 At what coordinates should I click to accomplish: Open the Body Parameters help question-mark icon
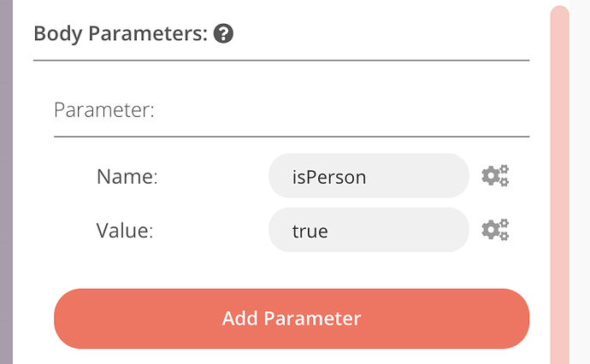[223, 33]
